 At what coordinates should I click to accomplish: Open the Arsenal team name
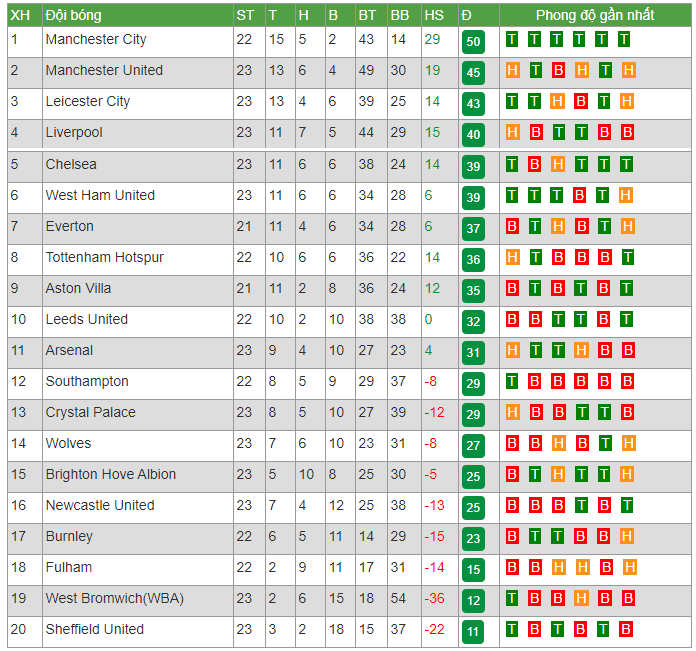(69, 350)
